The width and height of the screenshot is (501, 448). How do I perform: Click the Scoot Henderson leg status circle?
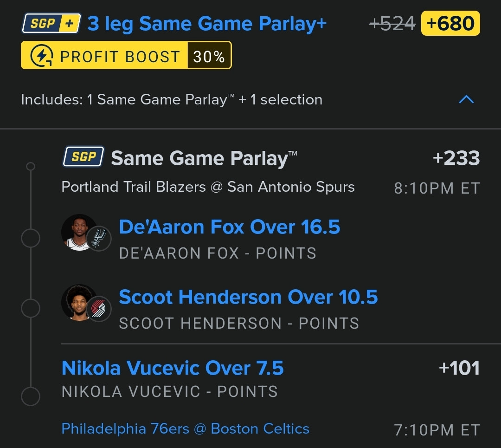pyautogui.click(x=30, y=308)
